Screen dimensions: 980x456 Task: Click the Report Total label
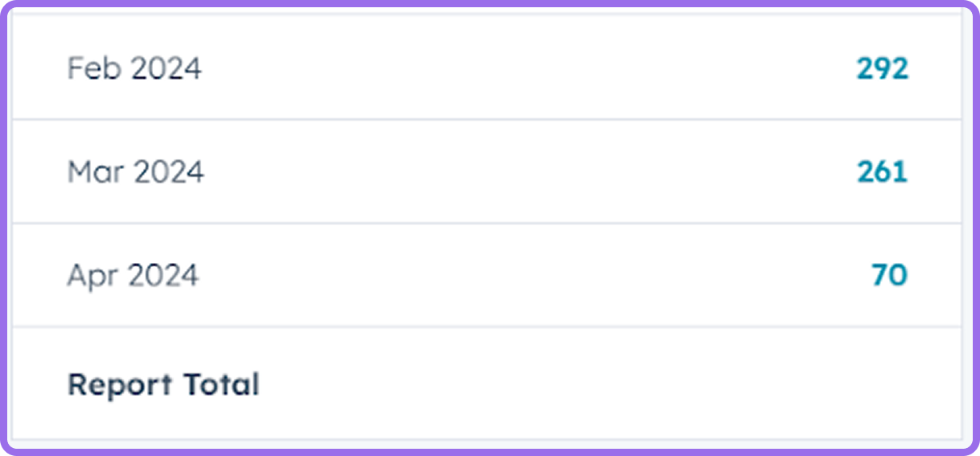163,384
